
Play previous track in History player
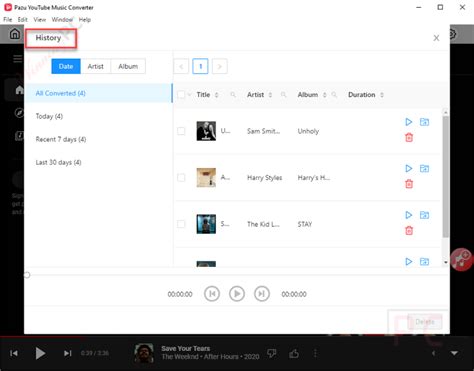tap(212, 294)
